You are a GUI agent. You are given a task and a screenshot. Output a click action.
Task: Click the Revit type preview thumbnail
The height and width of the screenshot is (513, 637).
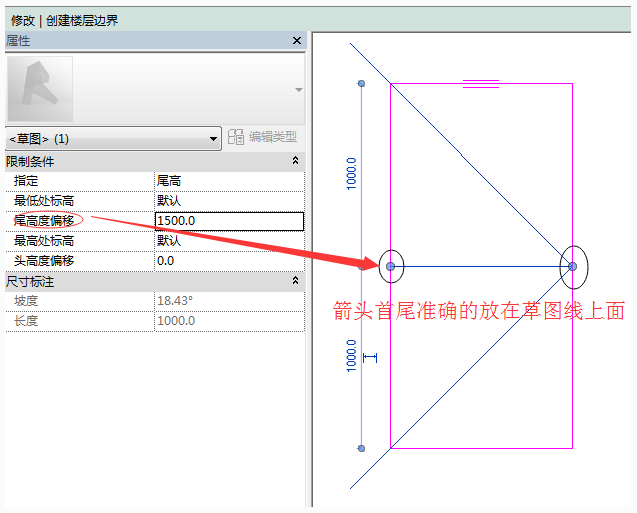point(40,89)
